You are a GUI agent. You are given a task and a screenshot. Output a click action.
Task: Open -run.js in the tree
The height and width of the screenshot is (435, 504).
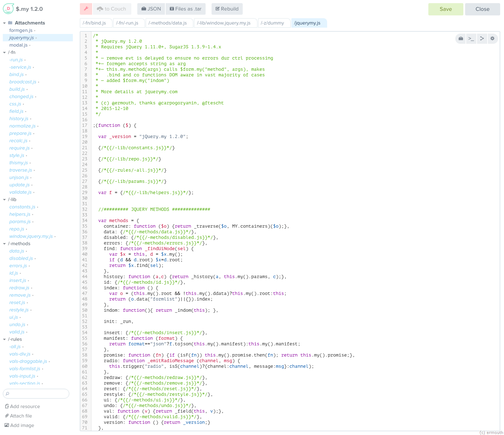pyautogui.click(x=16, y=60)
